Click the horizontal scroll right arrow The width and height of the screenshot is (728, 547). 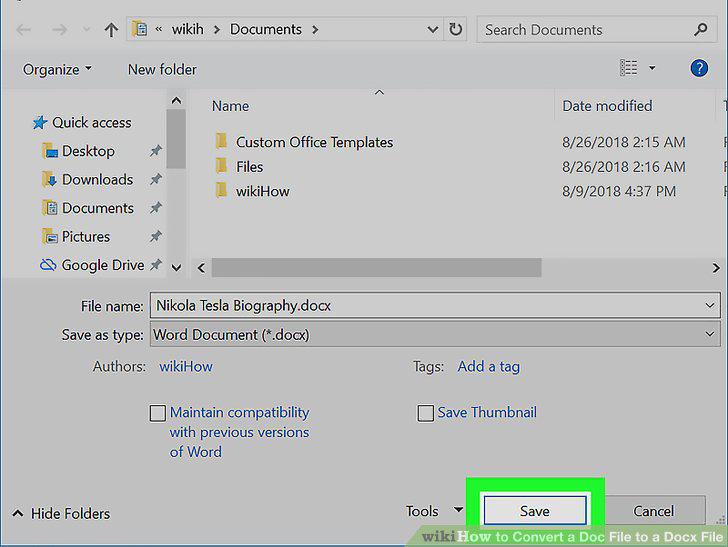pyautogui.click(x=715, y=268)
